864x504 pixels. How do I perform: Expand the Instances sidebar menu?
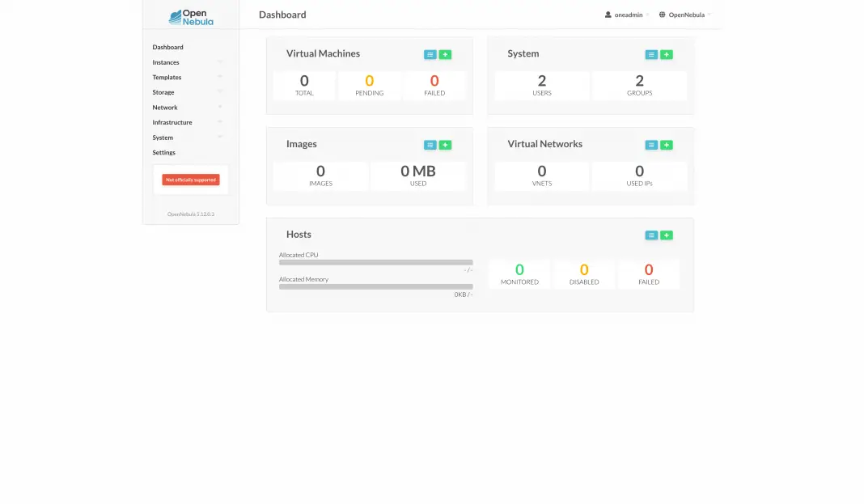[x=167, y=62]
